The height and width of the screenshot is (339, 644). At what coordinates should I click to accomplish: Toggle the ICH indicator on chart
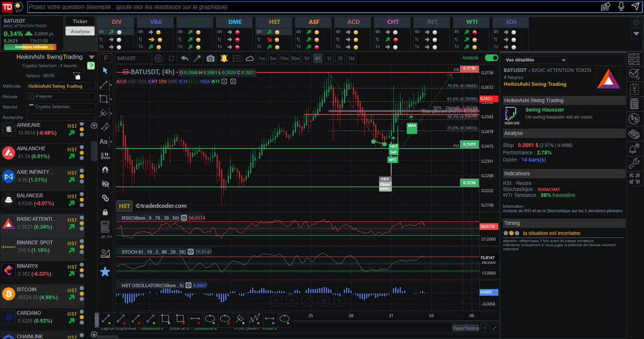(x=183, y=82)
